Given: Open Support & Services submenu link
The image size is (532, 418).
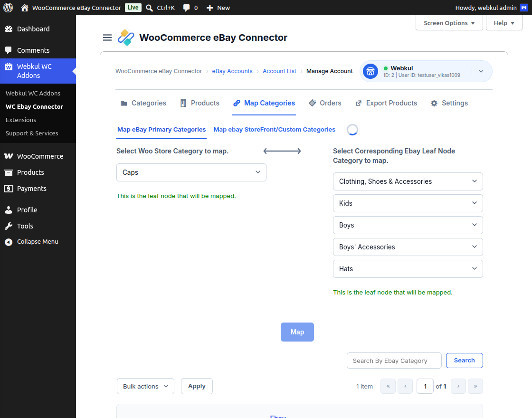Looking at the screenshot, I should coord(32,133).
